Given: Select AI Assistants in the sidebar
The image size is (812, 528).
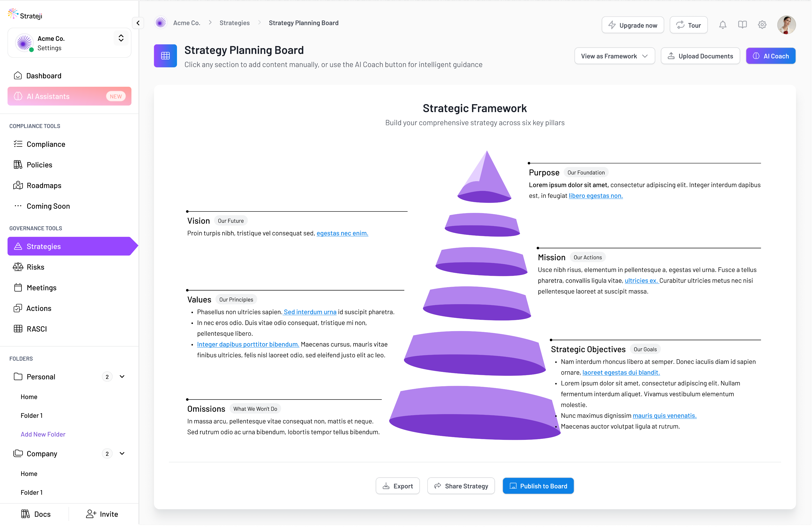Looking at the screenshot, I should point(69,96).
